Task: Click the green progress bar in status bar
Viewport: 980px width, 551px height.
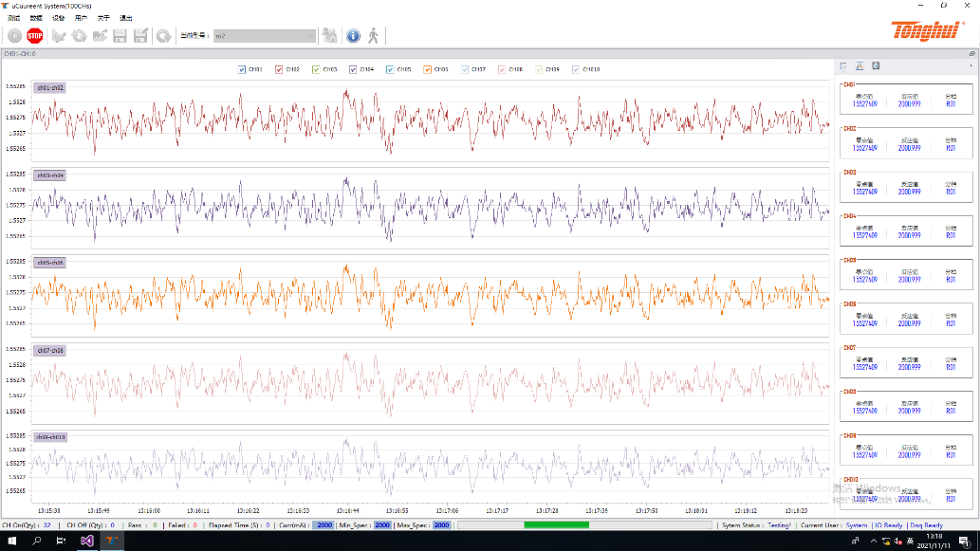Action: click(556, 524)
